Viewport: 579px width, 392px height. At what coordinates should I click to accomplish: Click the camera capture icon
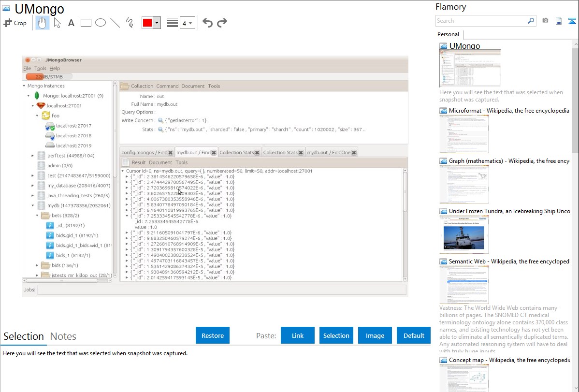[x=545, y=21]
